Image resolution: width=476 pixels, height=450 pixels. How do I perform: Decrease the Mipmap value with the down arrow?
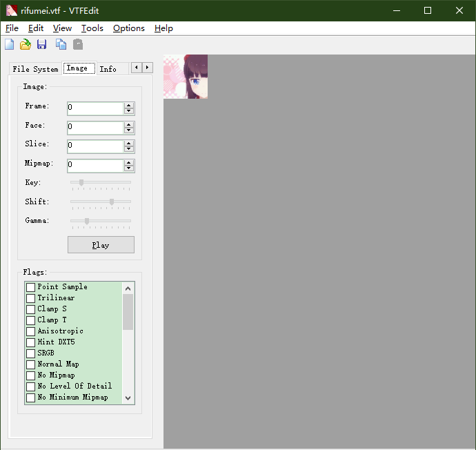point(129,168)
